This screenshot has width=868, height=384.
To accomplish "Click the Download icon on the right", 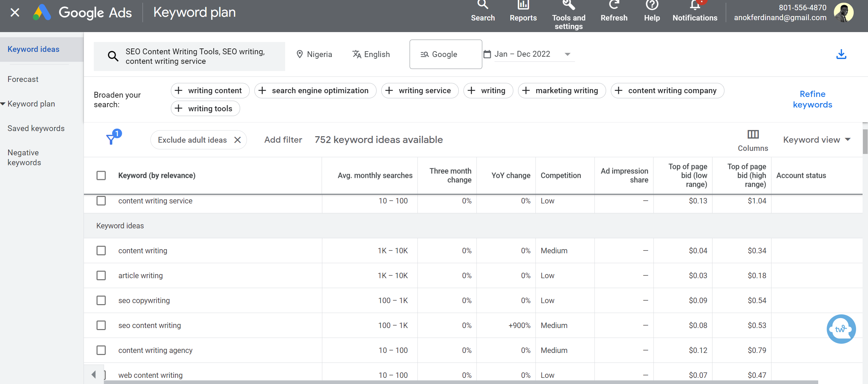I will point(841,54).
